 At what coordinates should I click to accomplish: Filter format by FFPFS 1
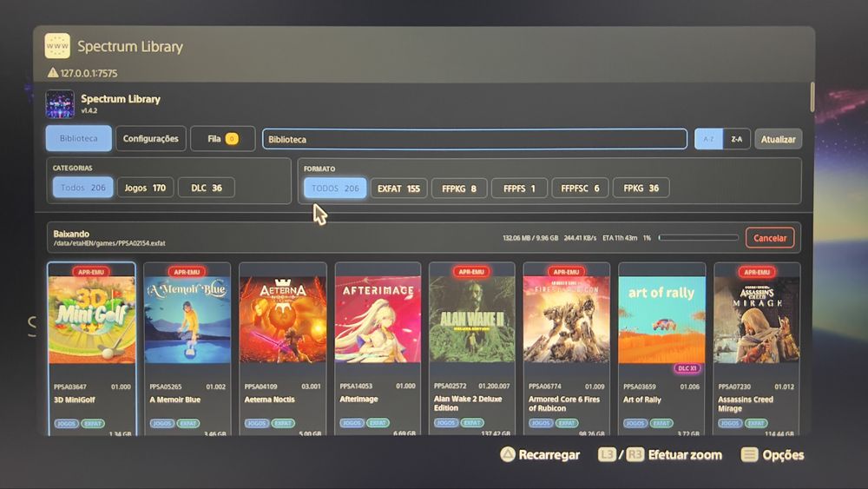(519, 188)
